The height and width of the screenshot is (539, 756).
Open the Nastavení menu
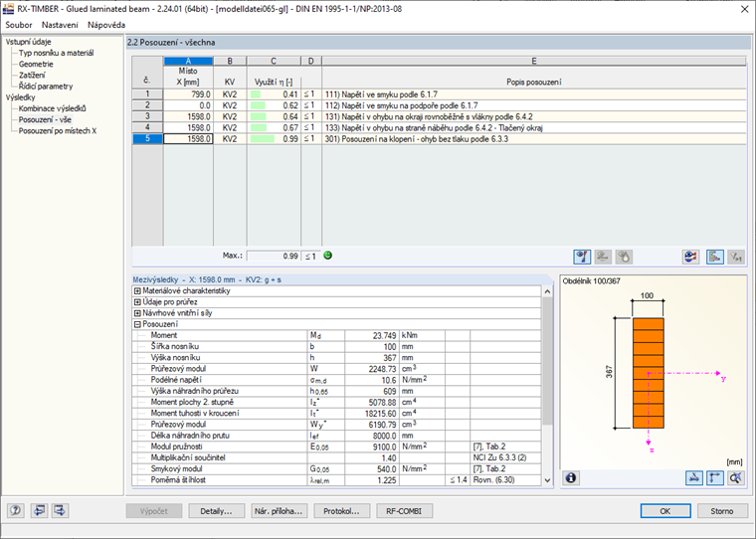click(60, 25)
